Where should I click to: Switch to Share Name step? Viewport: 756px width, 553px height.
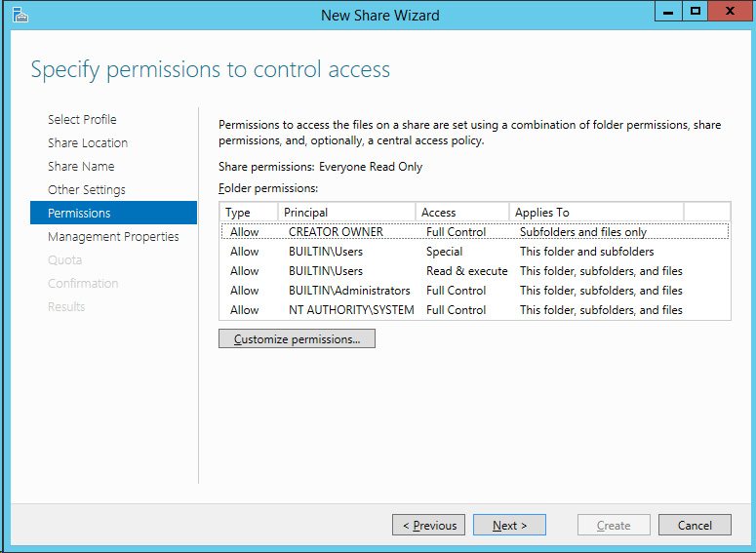coord(81,167)
